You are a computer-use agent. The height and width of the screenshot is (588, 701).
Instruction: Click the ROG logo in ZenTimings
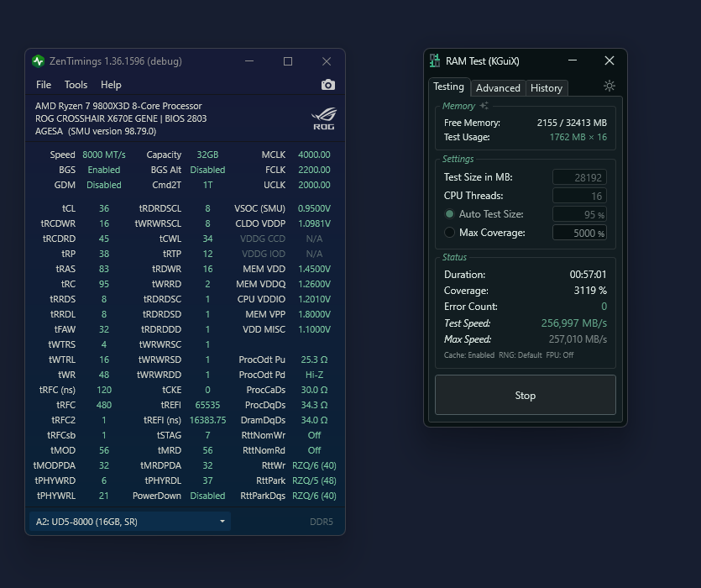(x=323, y=119)
